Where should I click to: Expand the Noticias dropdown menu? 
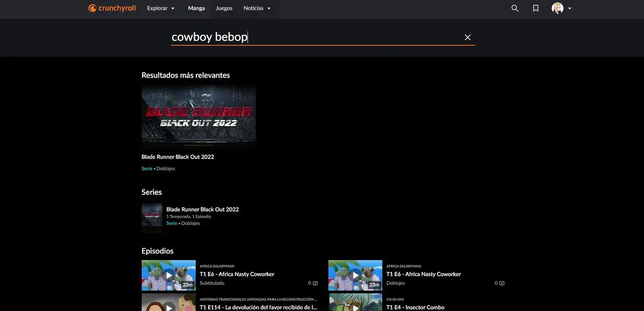pos(257,8)
